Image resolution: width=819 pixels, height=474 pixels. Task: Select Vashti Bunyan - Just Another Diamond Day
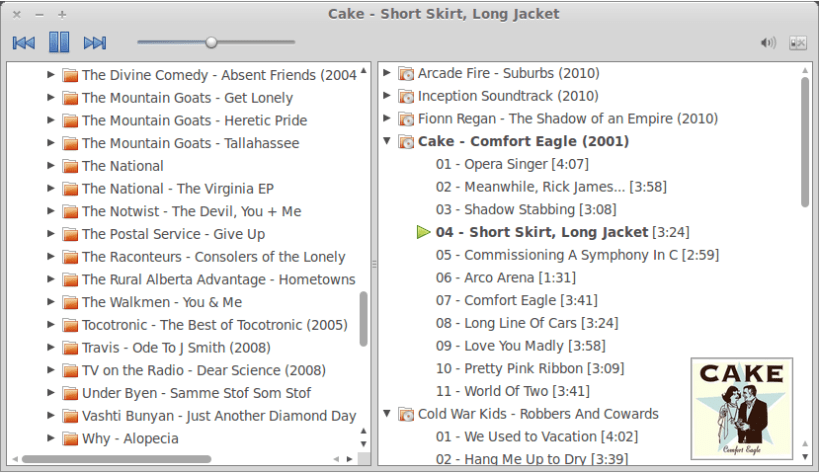219,416
